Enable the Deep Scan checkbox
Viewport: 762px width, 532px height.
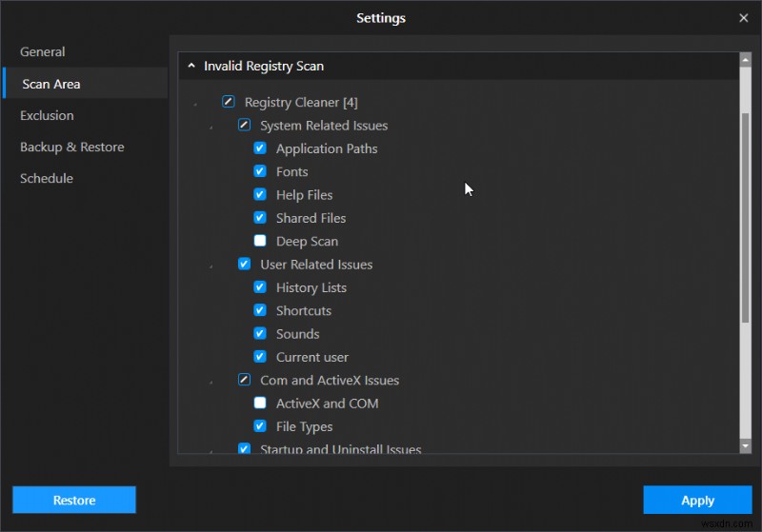(260, 241)
